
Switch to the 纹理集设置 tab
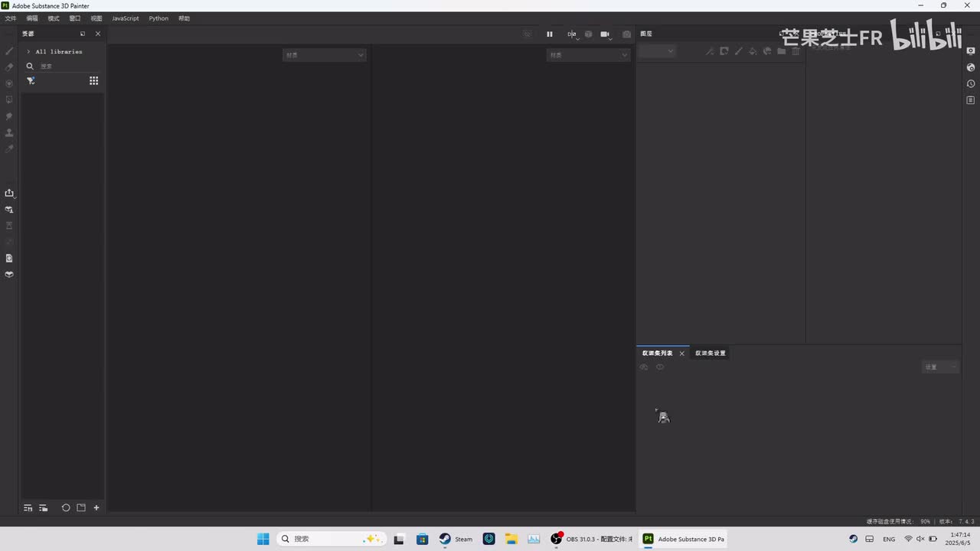pyautogui.click(x=710, y=353)
